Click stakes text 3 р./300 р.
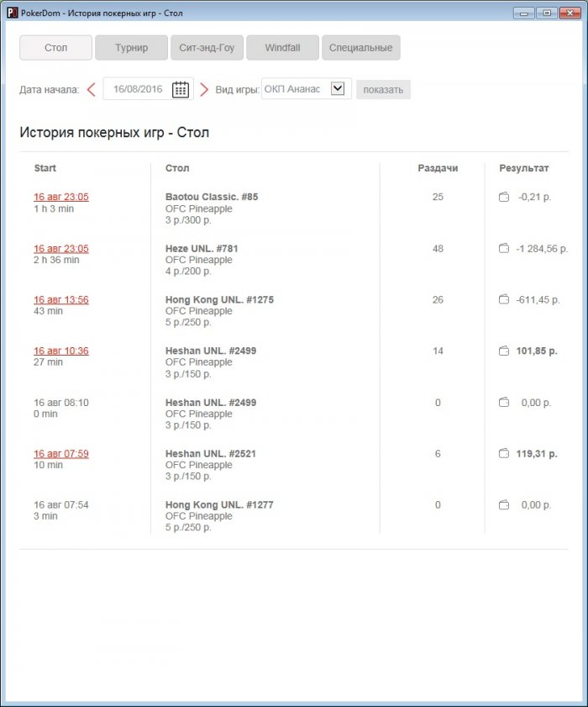The image size is (588, 707). point(188,220)
